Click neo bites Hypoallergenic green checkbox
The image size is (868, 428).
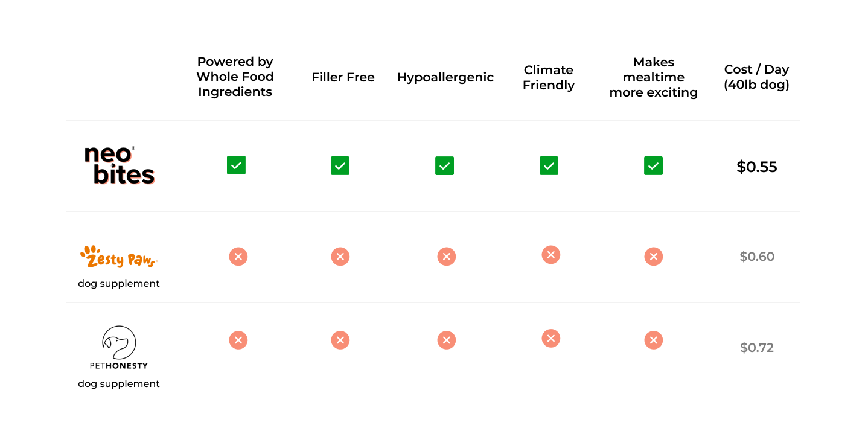coord(444,165)
